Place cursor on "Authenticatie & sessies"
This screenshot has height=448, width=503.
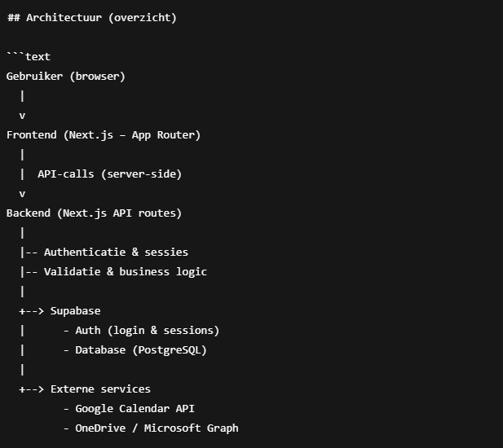coord(116,252)
